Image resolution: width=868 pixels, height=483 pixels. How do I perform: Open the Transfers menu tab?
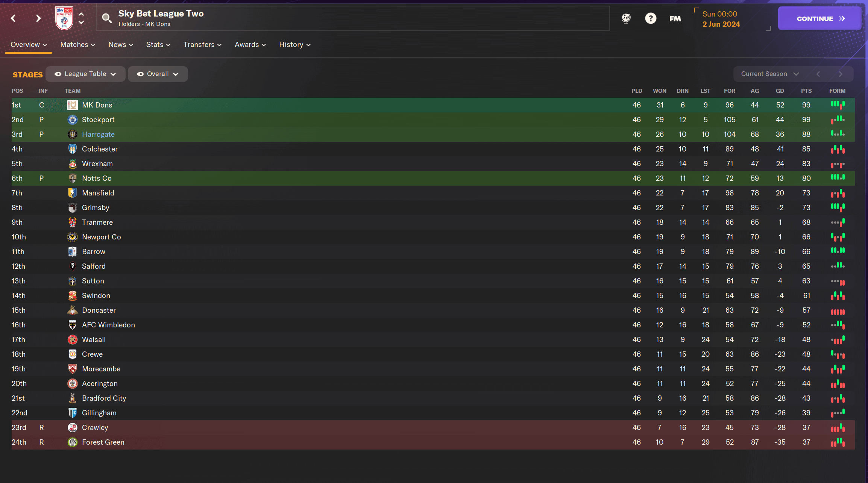[202, 45]
